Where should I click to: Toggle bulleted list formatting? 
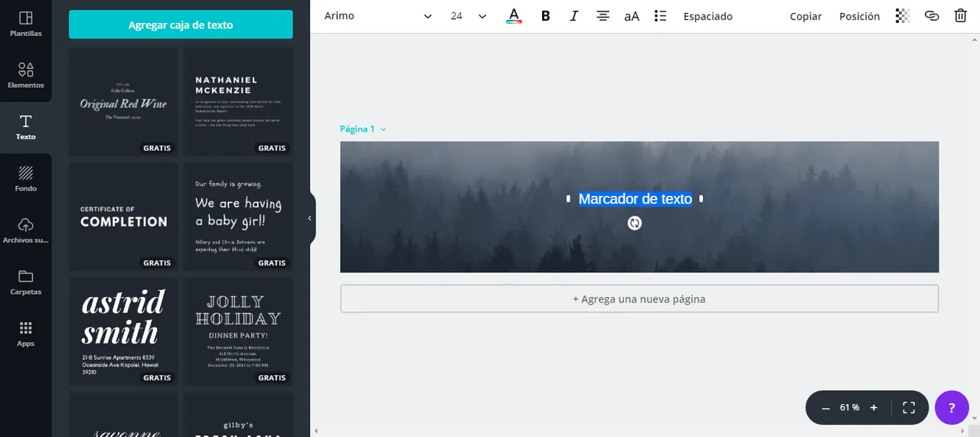[x=661, y=16]
